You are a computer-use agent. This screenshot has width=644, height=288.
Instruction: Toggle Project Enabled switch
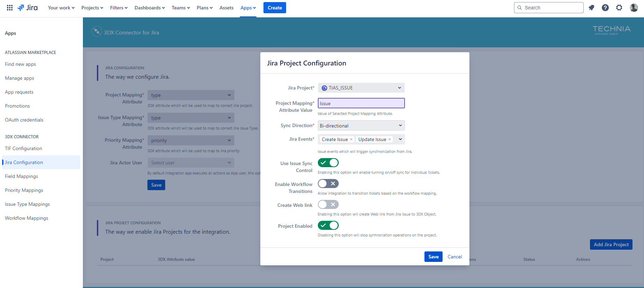coord(328,225)
